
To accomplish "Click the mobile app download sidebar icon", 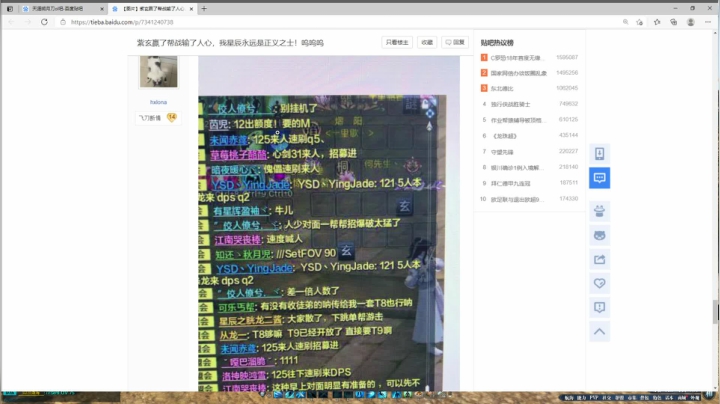I will point(599,154).
